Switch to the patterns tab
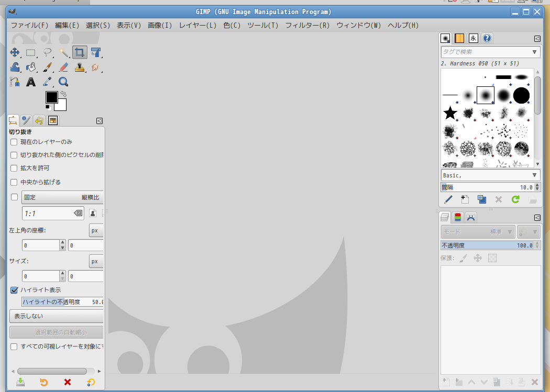 point(459,38)
